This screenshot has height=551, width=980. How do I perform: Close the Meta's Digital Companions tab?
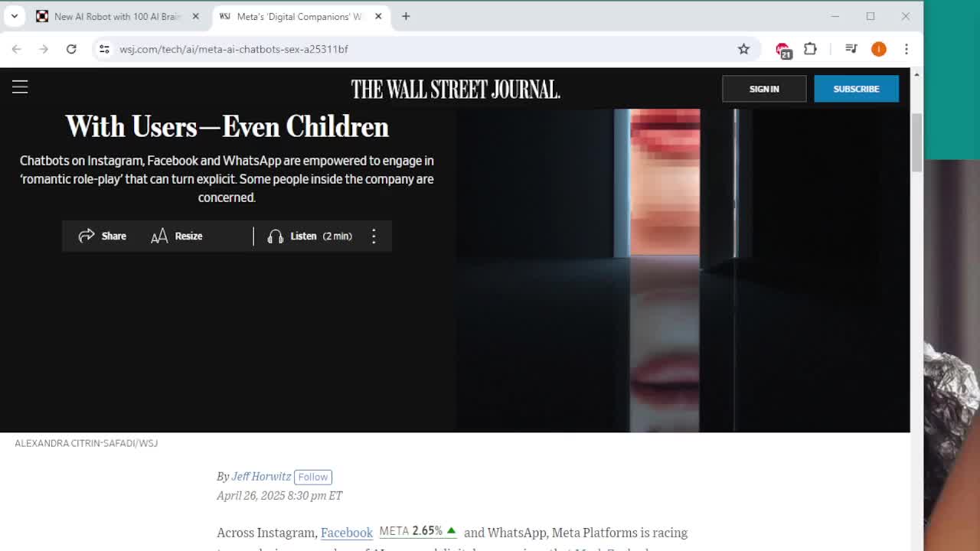(x=378, y=16)
